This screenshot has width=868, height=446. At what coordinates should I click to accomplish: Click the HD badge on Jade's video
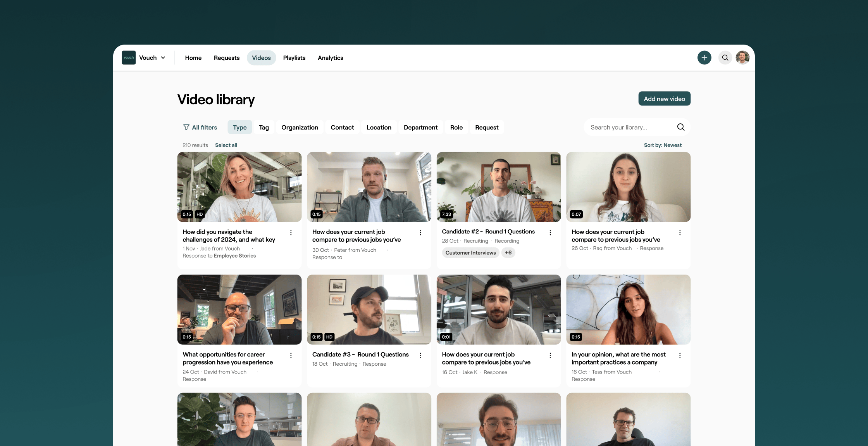coord(200,214)
